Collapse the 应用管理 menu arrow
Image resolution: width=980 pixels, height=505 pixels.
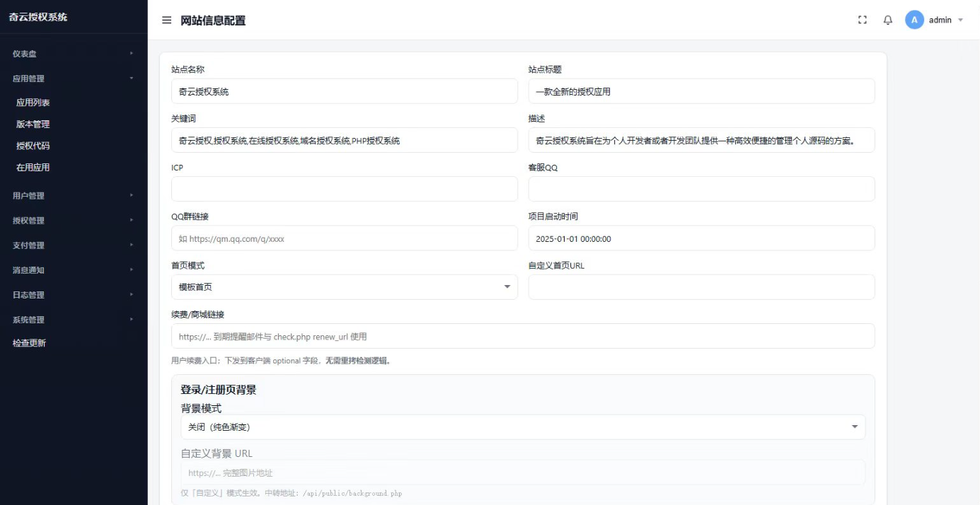point(132,78)
